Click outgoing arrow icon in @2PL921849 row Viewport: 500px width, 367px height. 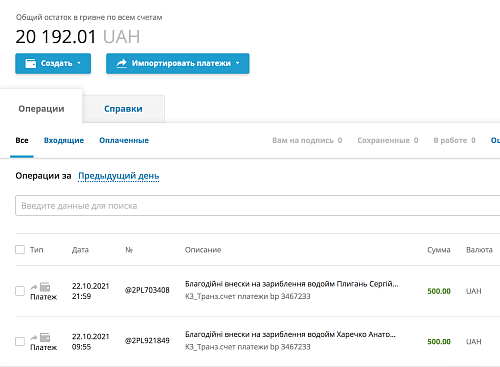click(x=34, y=338)
